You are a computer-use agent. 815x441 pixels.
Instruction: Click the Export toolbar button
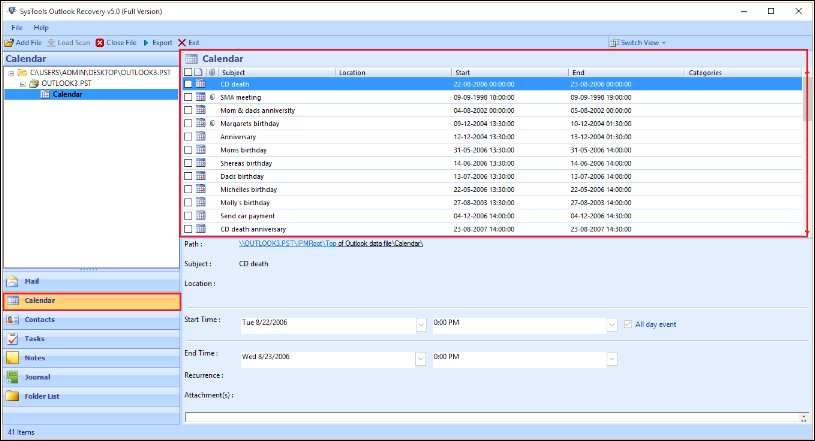click(x=157, y=43)
